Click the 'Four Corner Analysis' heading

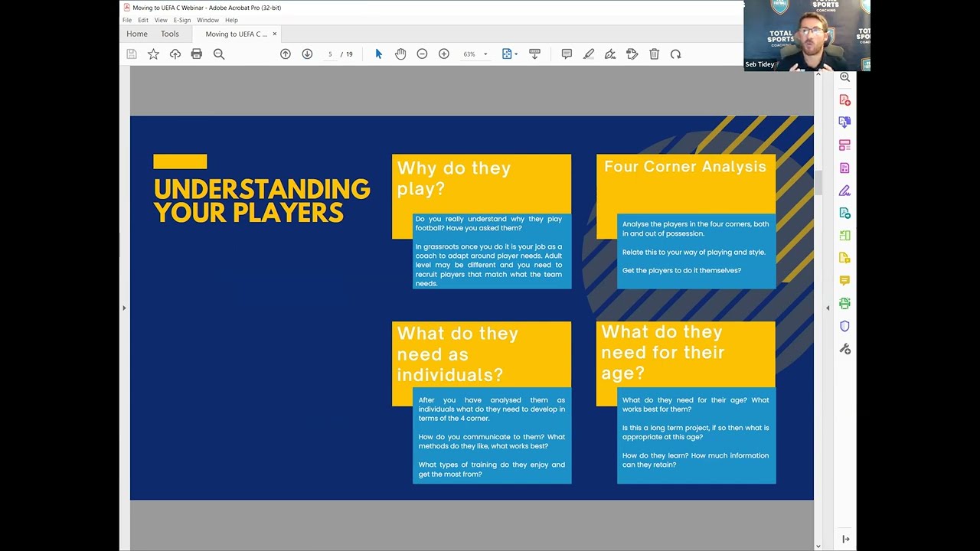pyautogui.click(x=685, y=166)
